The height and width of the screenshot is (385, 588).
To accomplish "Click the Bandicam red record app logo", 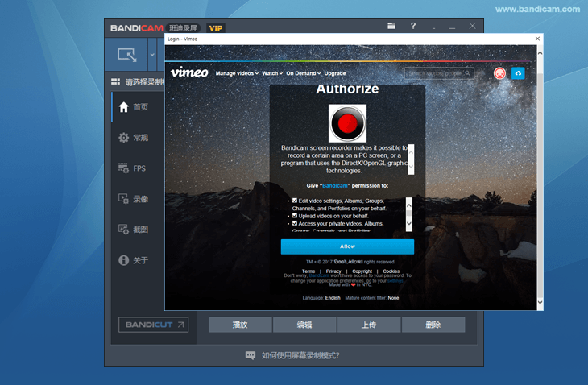I will [x=347, y=123].
